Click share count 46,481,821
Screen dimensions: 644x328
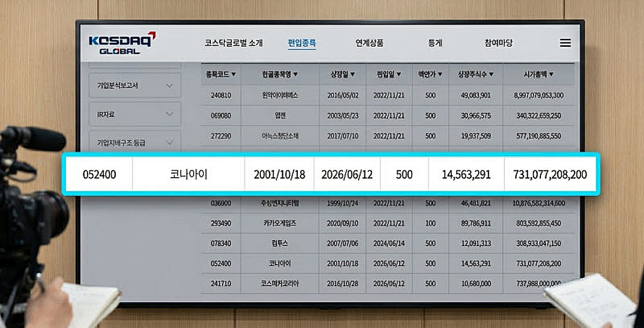click(x=475, y=203)
